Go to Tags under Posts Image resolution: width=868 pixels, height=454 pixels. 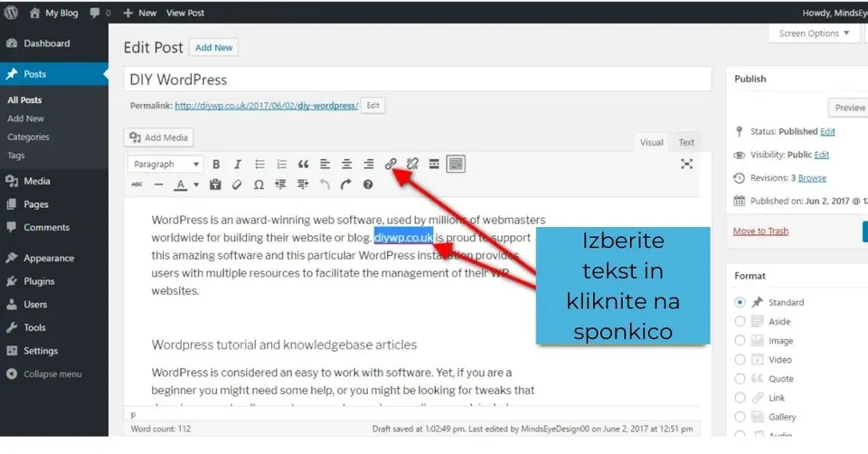(16, 156)
